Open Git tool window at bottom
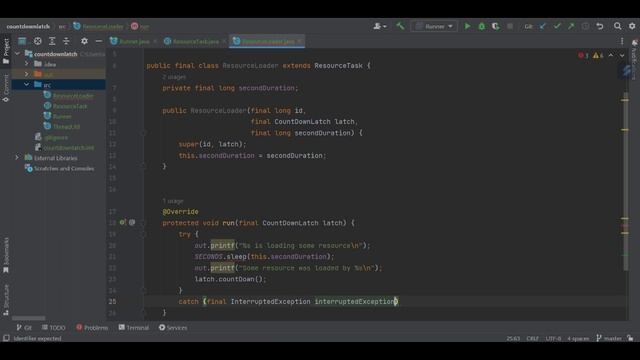Viewport: 640px width, 360px height. pyautogui.click(x=24, y=327)
